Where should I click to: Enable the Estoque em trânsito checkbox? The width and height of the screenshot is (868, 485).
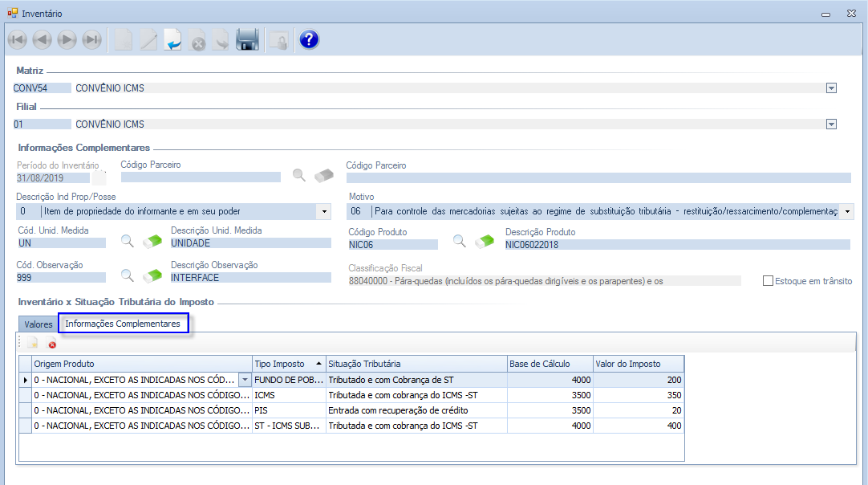768,281
